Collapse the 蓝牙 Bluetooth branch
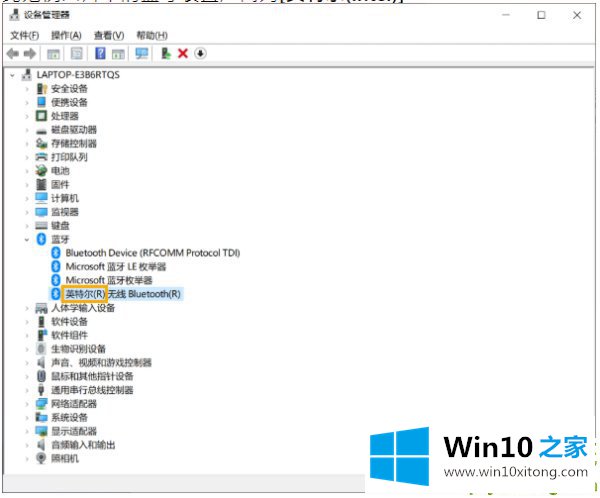 click(x=27, y=240)
